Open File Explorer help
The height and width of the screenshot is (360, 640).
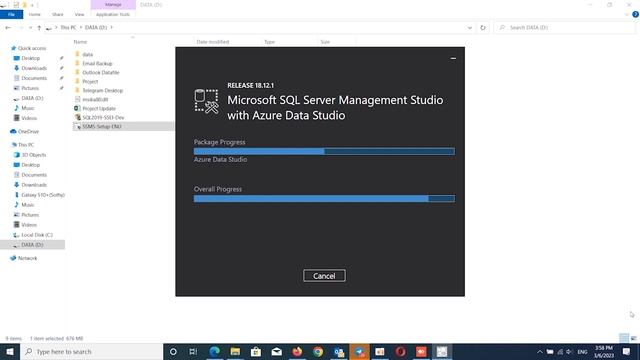(635, 14)
